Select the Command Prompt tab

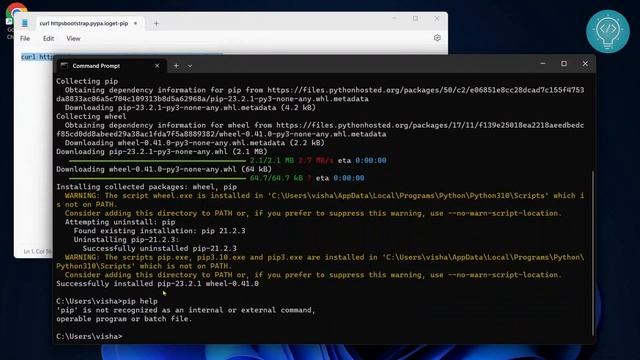[x=110, y=66]
